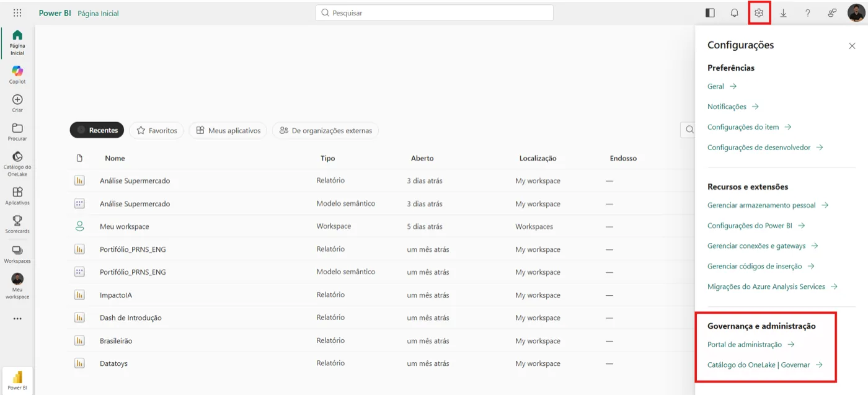868x395 pixels.
Task: Click the Power BI logo at bottom-left
Action: (x=17, y=380)
